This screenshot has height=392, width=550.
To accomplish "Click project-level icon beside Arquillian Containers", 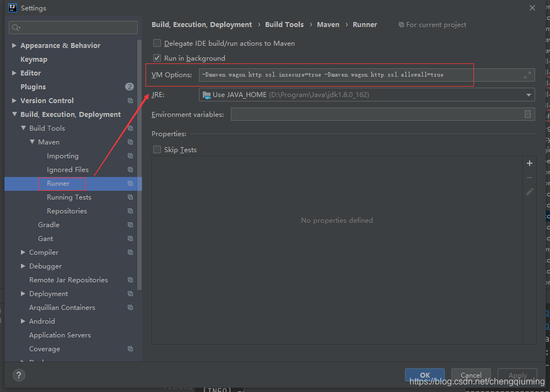I will (x=131, y=308).
